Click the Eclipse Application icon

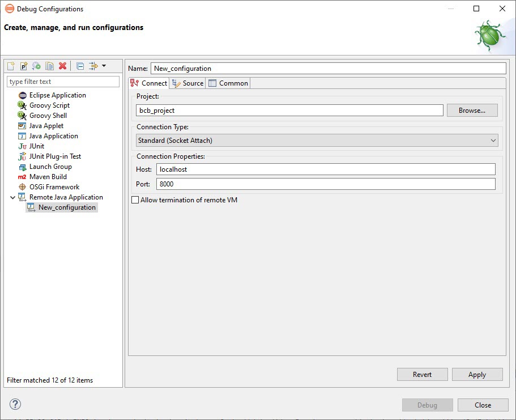[x=23, y=96]
